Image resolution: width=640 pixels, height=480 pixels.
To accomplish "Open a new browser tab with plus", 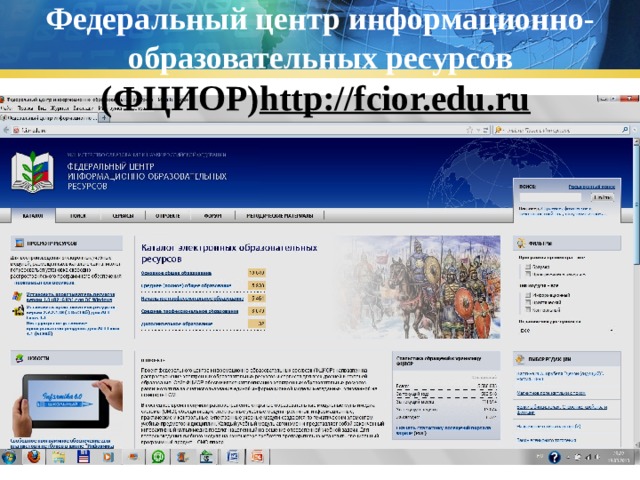I will pos(104,118).
